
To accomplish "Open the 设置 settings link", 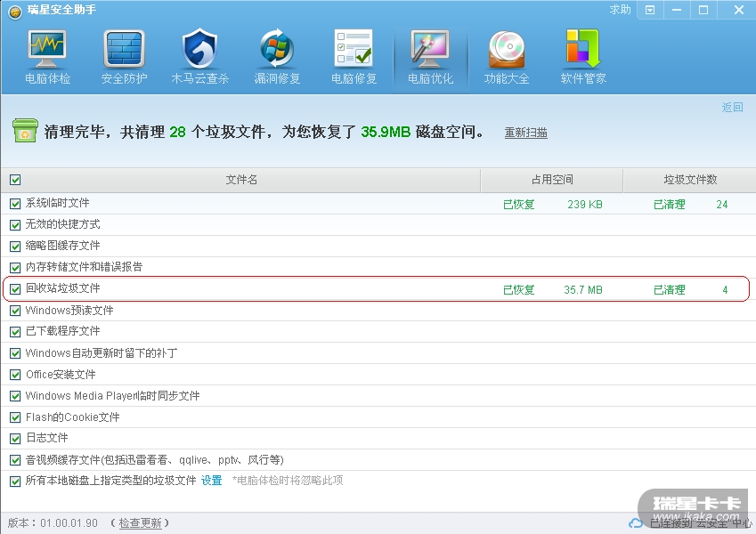I will click(211, 481).
